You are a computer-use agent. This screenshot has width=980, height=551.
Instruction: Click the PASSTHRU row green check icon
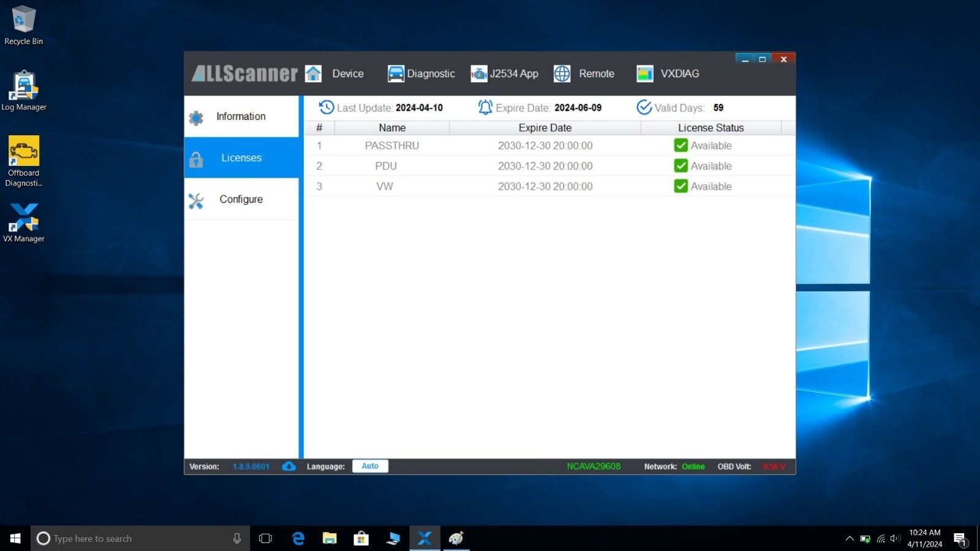[680, 145]
